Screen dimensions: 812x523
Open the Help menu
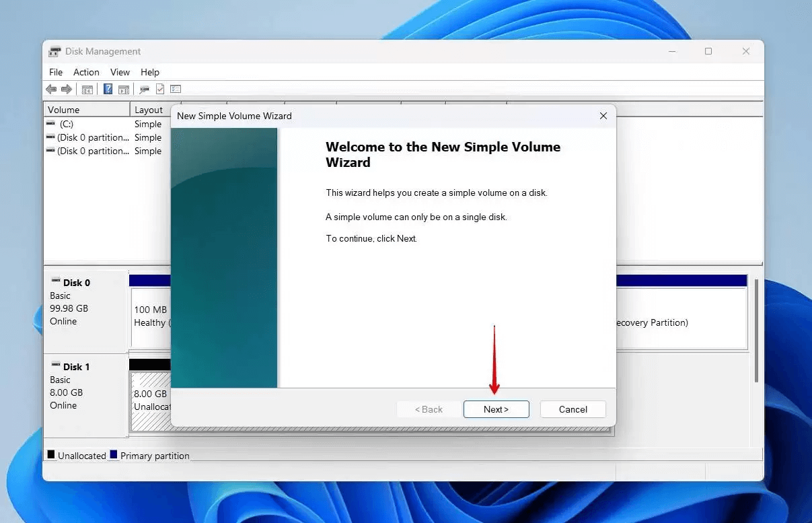150,72
